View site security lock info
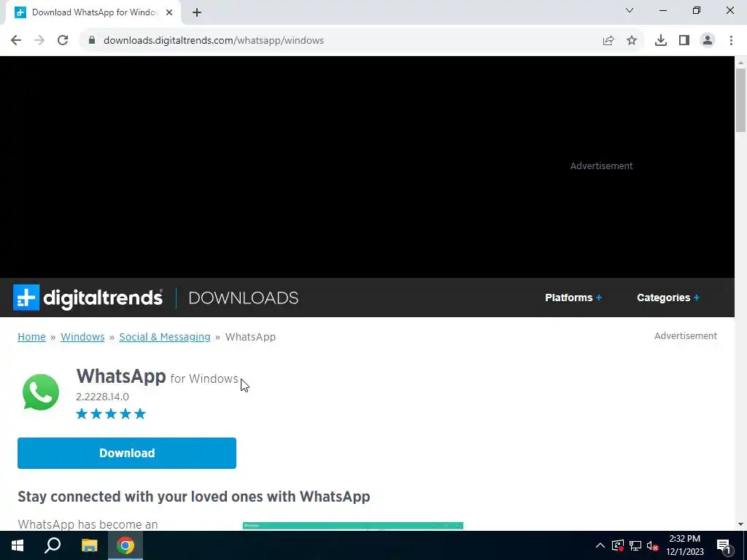 tap(92, 41)
